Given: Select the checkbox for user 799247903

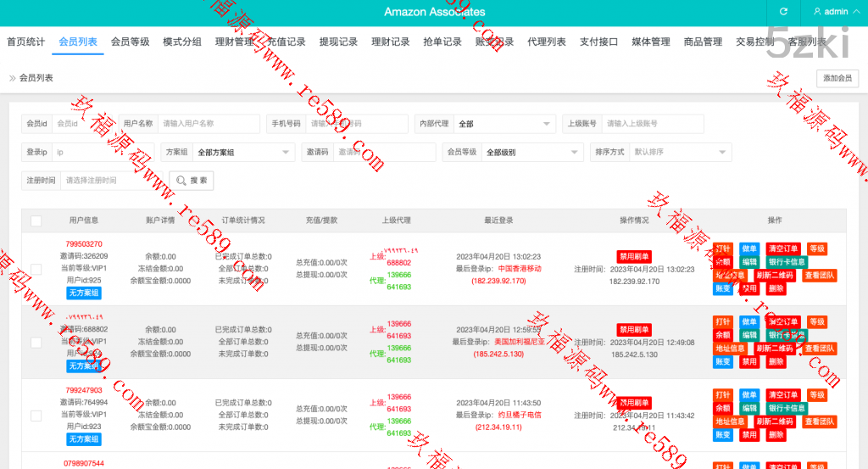Looking at the screenshot, I should (x=36, y=416).
